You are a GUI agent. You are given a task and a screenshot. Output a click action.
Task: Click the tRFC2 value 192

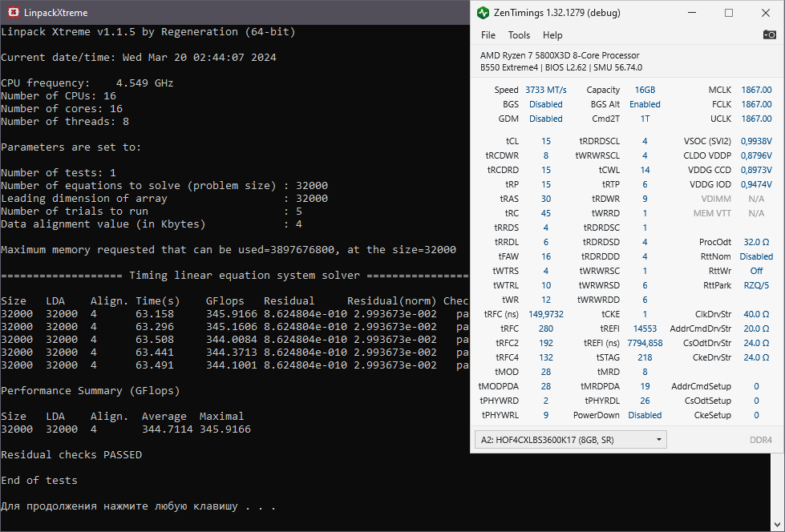tap(546, 344)
